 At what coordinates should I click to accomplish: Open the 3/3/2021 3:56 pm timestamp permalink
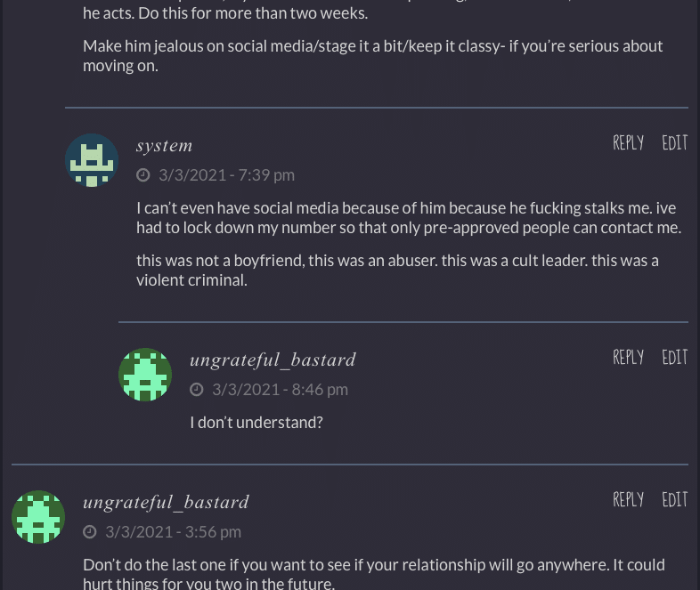(173, 532)
